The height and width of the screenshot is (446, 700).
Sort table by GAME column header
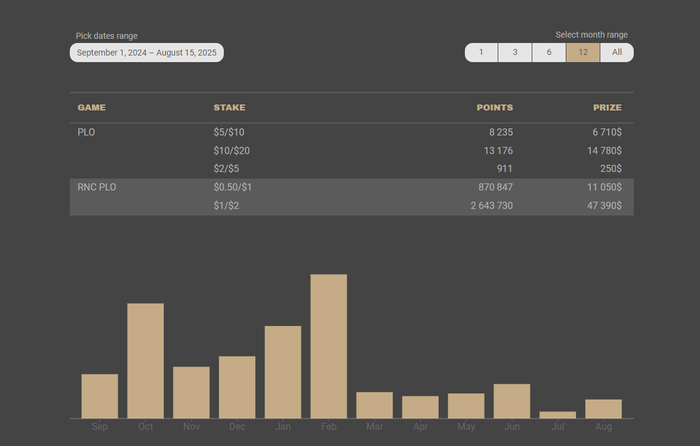92,108
